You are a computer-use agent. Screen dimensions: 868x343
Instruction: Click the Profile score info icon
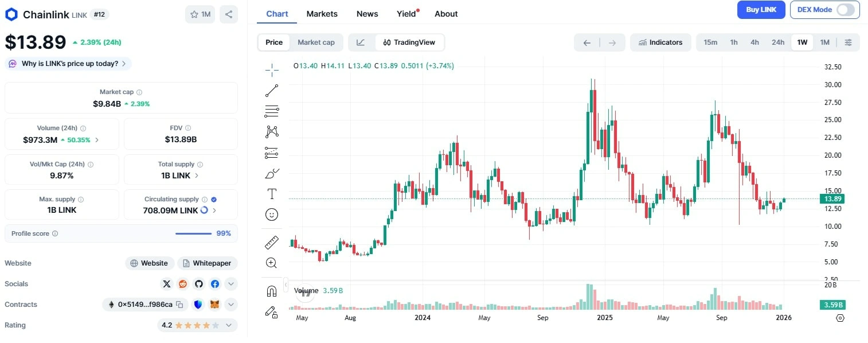(x=55, y=233)
